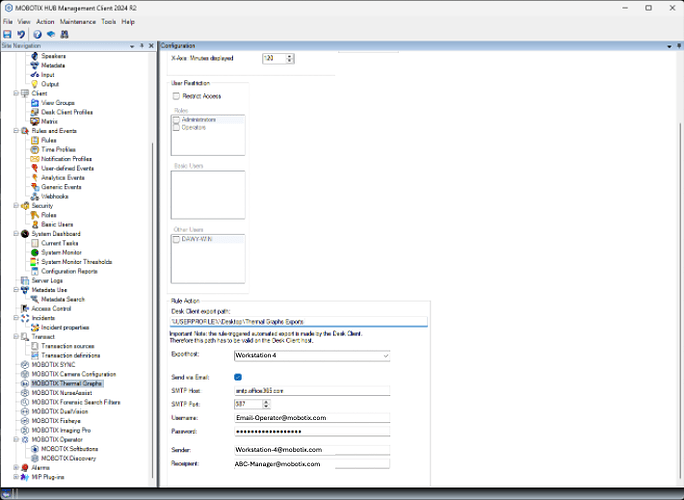The image size is (684, 500).
Task: Select MOBOTIX Discovery tree item
Action: 68,458
